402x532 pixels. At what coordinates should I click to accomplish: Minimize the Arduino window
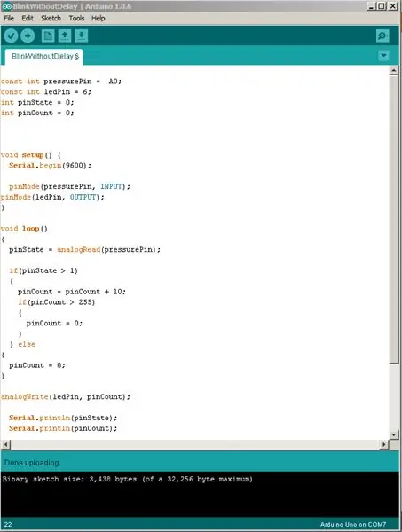pos(371,6)
